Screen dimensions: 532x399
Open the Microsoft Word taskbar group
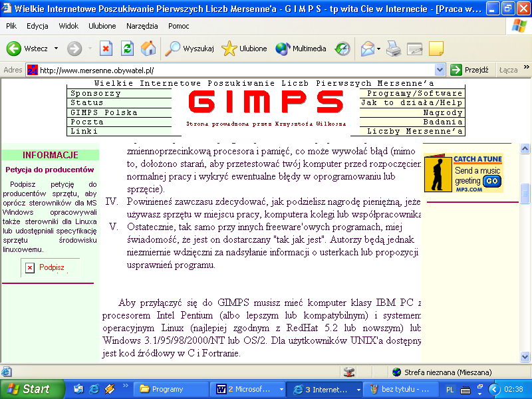(x=247, y=389)
